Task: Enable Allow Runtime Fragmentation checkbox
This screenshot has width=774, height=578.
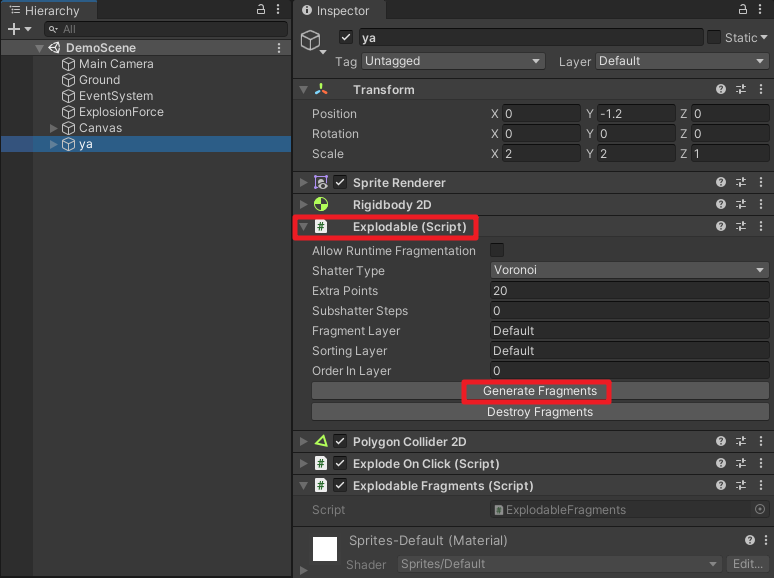Action: [497, 251]
